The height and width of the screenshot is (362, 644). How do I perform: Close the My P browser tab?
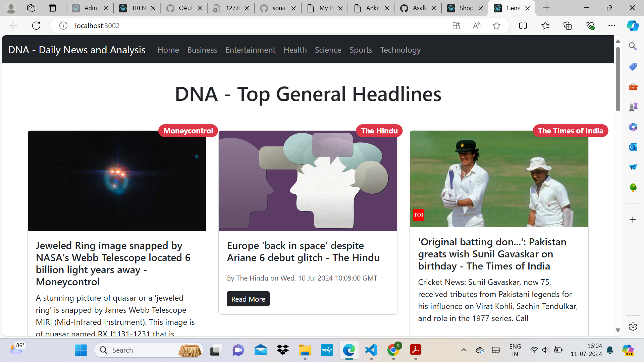coord(340,8)
